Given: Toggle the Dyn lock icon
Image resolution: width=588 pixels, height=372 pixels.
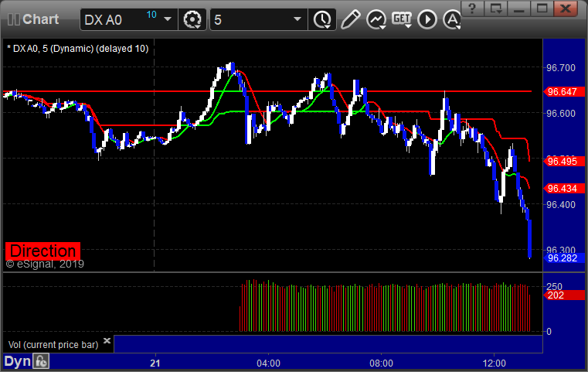Looking at the screenshot, I should point(41,361).
